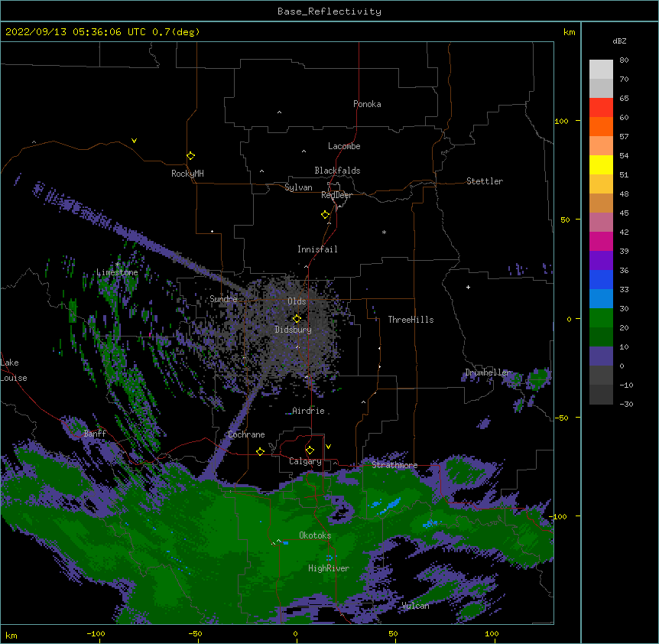Click the dBZ legend heading
This screenshot has width=659, height=644.
[619, 41]
